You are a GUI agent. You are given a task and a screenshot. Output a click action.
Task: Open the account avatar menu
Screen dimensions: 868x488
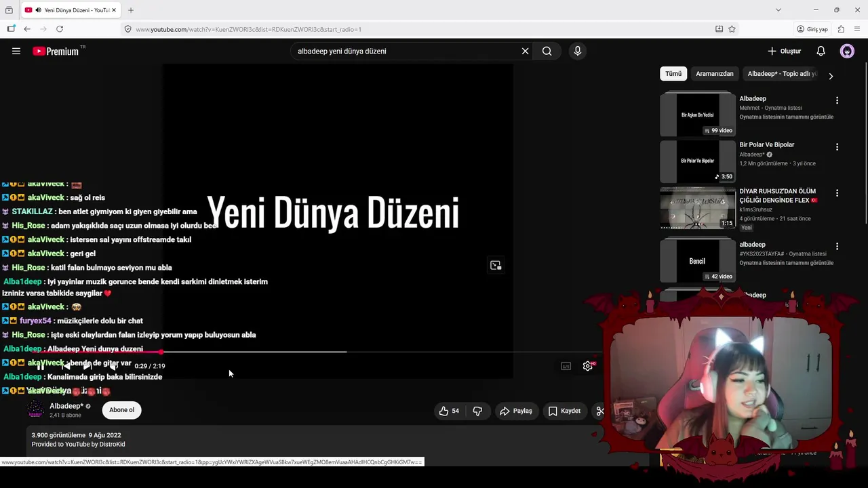click(847, 51)
